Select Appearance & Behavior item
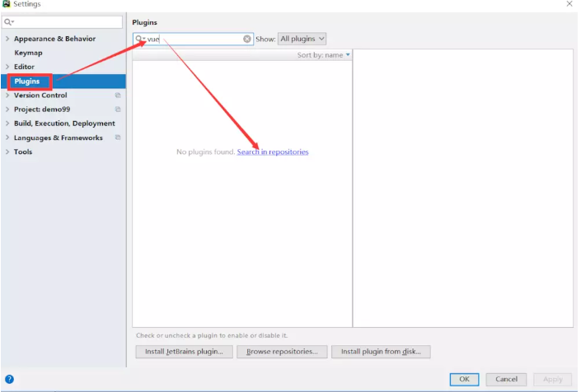Screen dimensions: 581x392 [55, 39]
